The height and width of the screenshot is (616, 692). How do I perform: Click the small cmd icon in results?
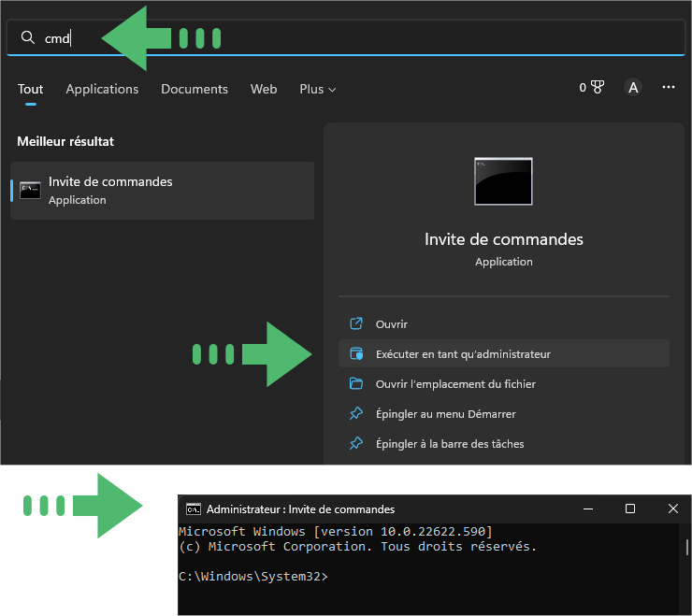[x=30, y=190]
